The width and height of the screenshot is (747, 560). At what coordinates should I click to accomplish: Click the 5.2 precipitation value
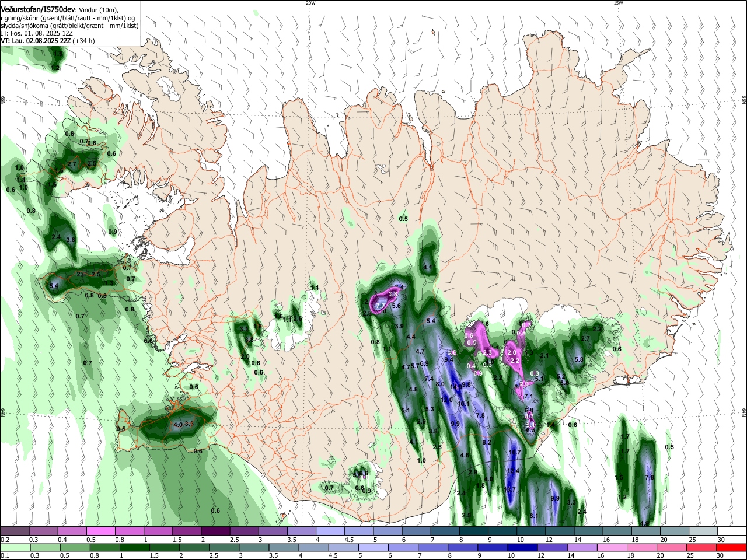(x=561, y=377)
